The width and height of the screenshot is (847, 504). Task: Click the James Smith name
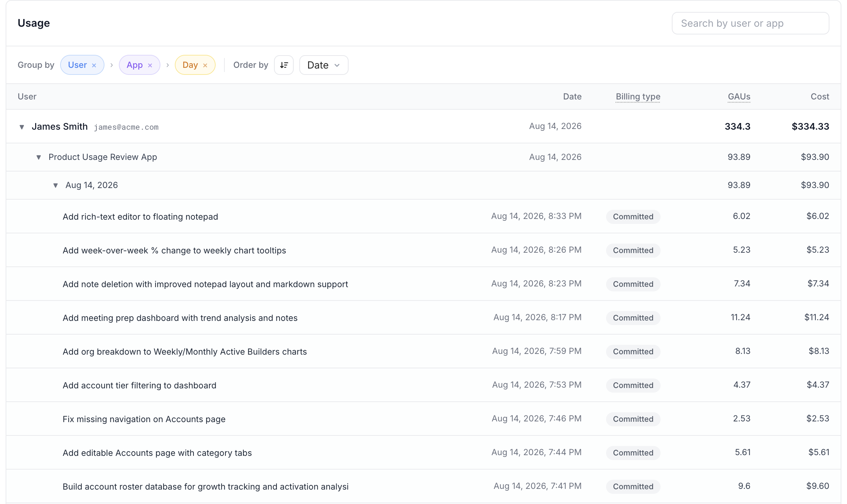pyautogui.click(x=59, y=127)
